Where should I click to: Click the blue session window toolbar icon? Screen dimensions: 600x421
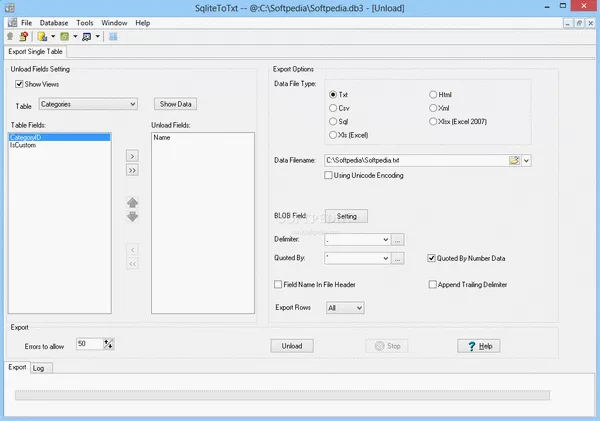(87, 36)
